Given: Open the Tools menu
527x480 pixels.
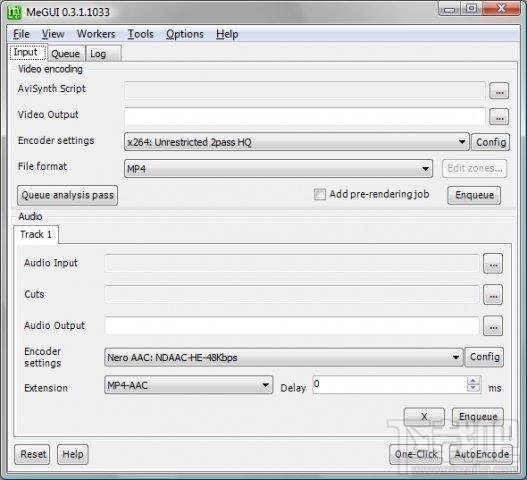Looking at the screenshot, I should point(140,34).
